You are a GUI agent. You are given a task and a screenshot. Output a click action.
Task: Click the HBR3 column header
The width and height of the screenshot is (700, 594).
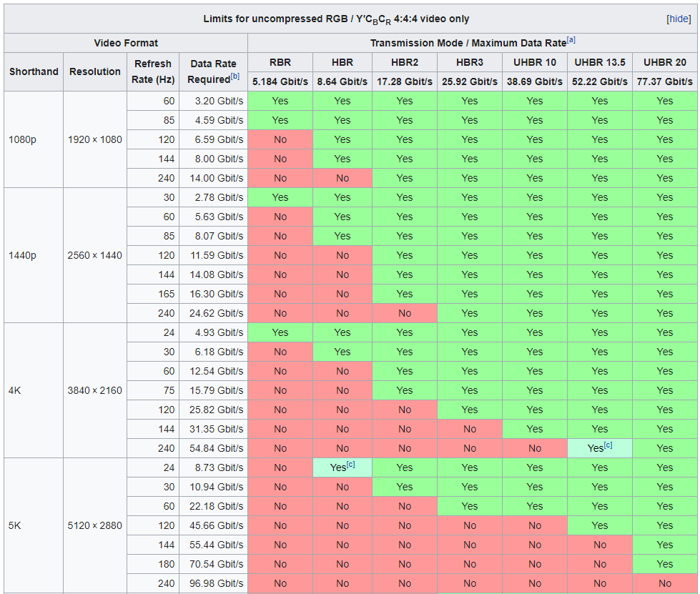[x=470, y=62]
